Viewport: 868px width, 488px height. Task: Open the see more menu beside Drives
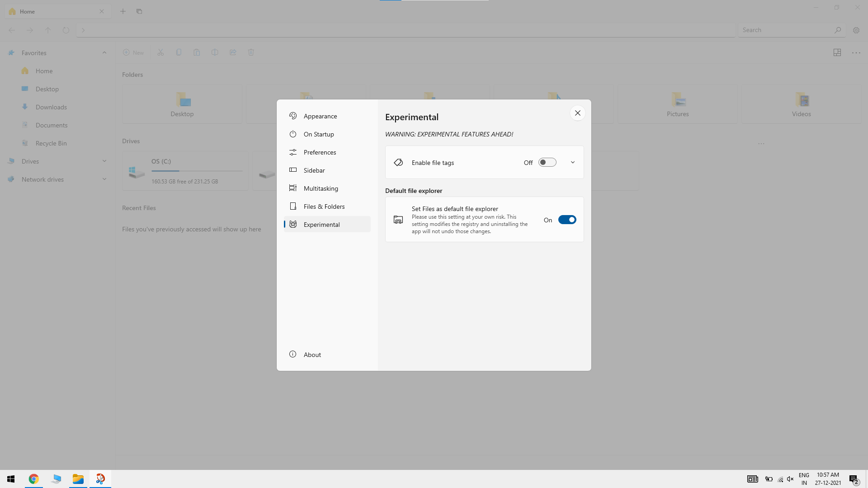point(761,143)
